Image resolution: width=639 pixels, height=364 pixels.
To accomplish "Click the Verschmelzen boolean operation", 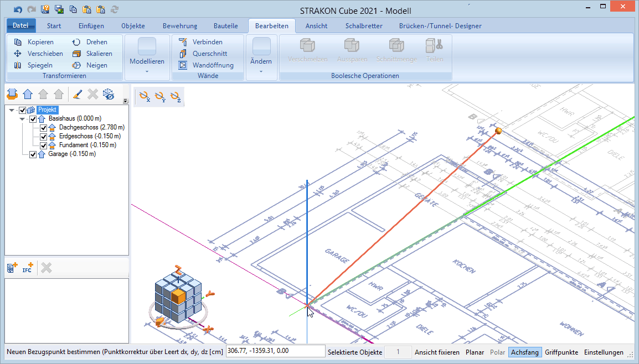I will [x=308, y=50].
